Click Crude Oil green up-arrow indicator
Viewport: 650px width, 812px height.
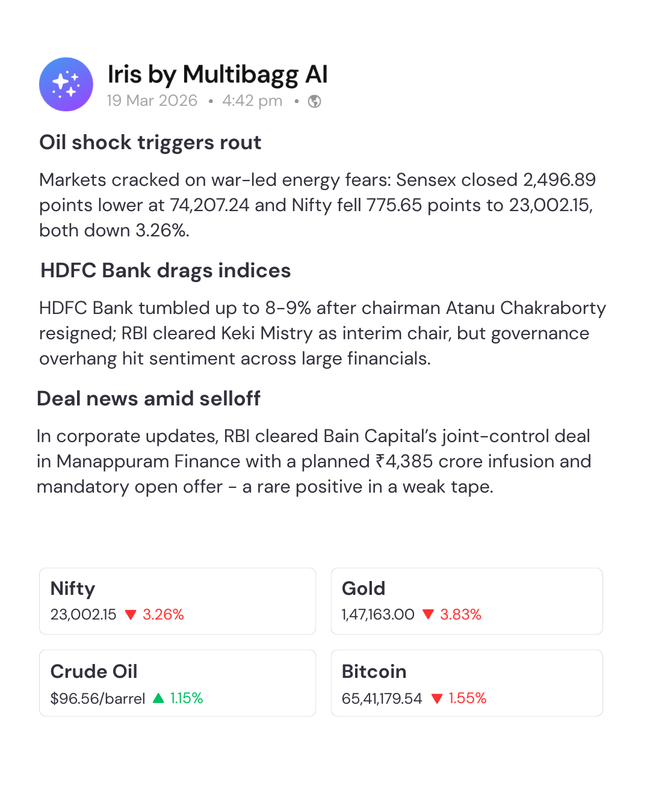158,698
